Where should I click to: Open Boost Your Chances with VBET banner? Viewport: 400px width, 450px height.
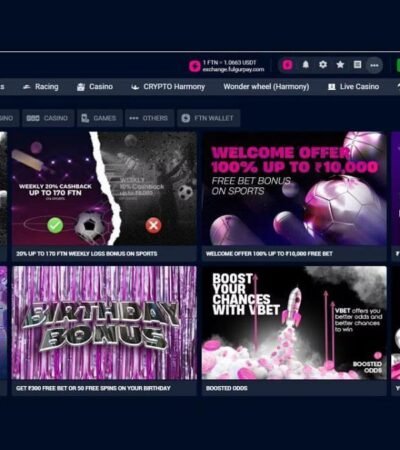coord(294,323)
